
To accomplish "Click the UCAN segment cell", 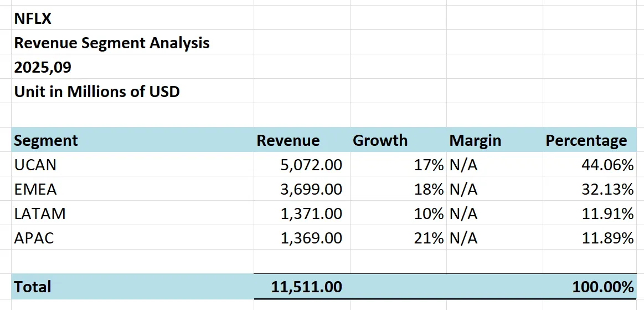I will click(x=35, y=165).
